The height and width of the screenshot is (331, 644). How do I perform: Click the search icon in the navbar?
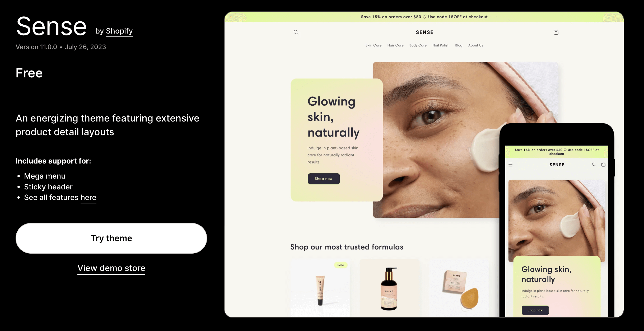[x=295, y=32]
